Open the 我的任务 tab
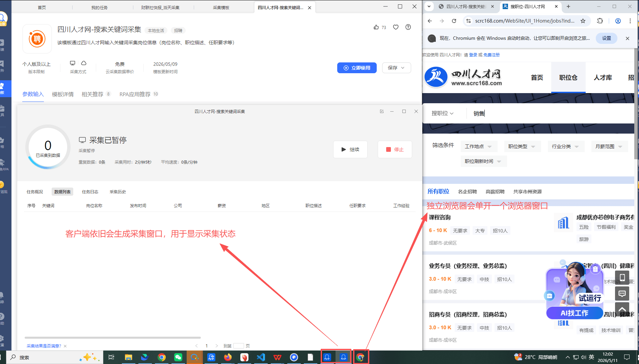 coord(100,7)
